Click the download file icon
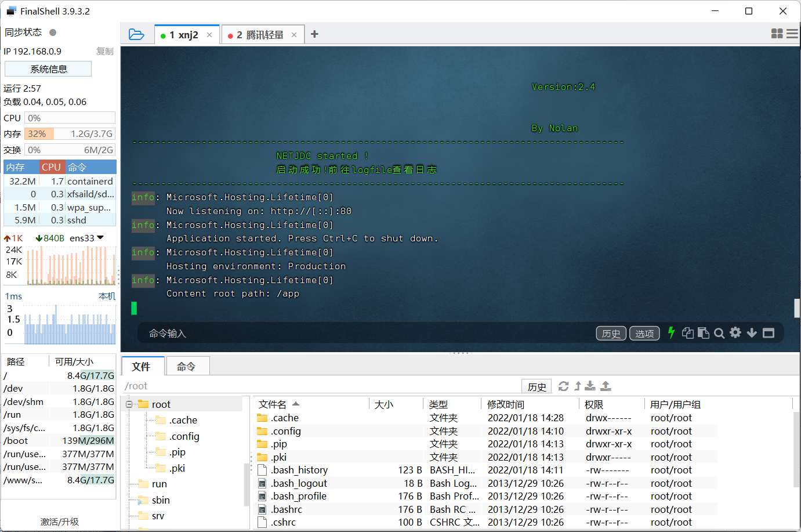 590,386
